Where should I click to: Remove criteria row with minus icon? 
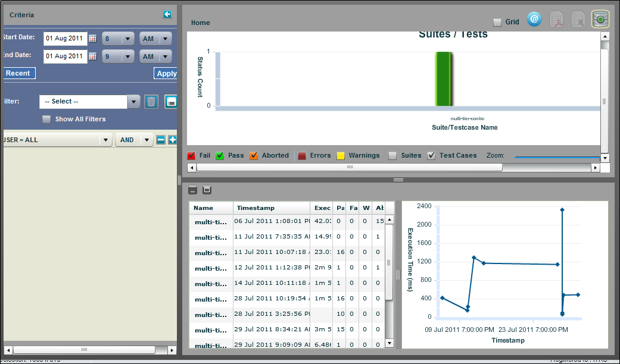(160, 140)
